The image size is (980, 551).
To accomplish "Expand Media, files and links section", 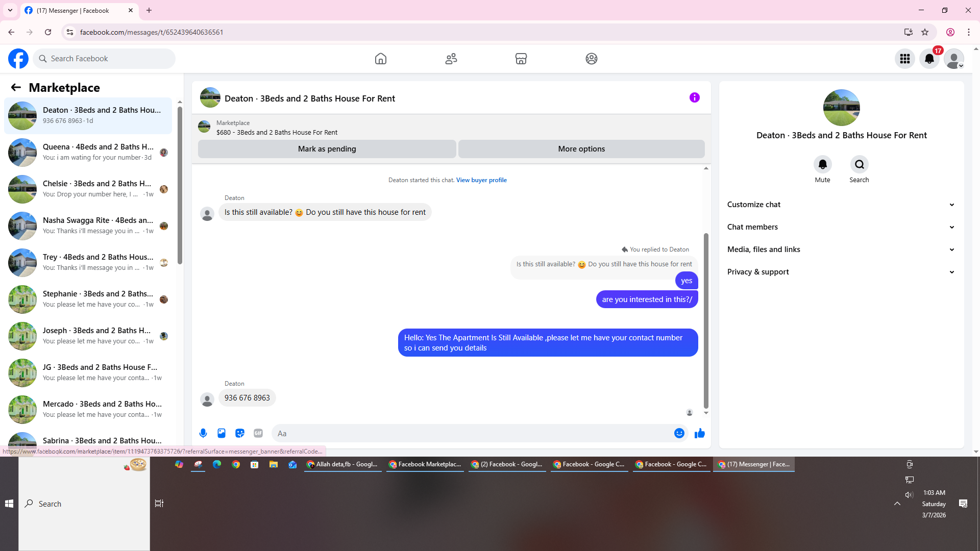I will click(841, 249).
